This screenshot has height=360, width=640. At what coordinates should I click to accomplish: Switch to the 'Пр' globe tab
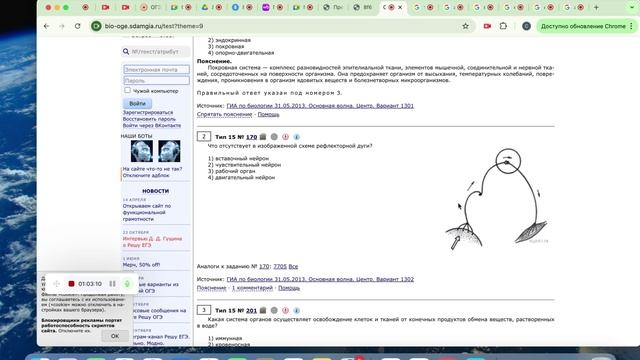click(x=333, y=7)
